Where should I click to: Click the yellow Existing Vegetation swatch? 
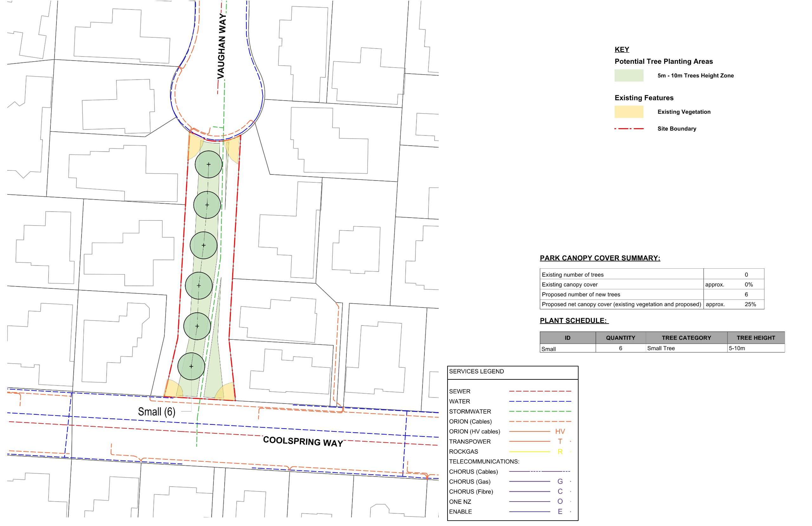(x=629, y=112)
